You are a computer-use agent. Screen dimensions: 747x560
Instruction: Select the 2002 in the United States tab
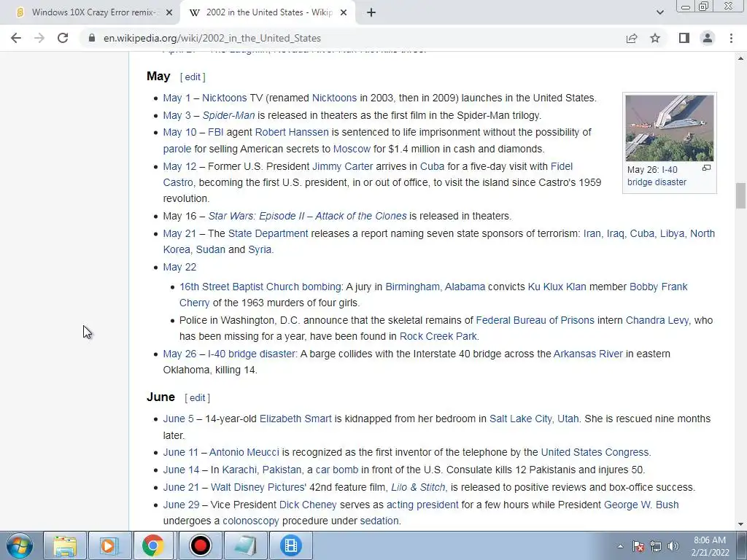click(x=268, y=13)
